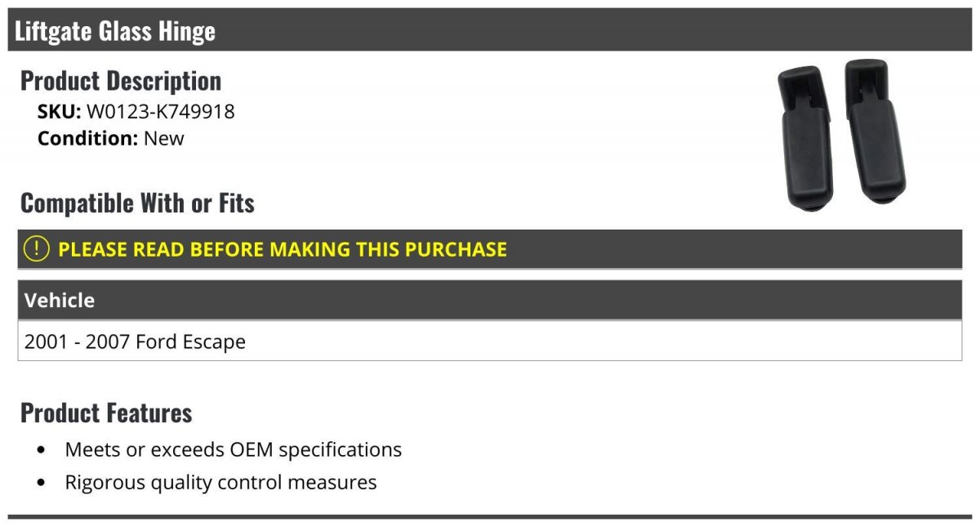Viewport: 980px width, 527px height.
Task: Click 'Meets or exceeds OEM specifications' text
Action: [233, 449]
